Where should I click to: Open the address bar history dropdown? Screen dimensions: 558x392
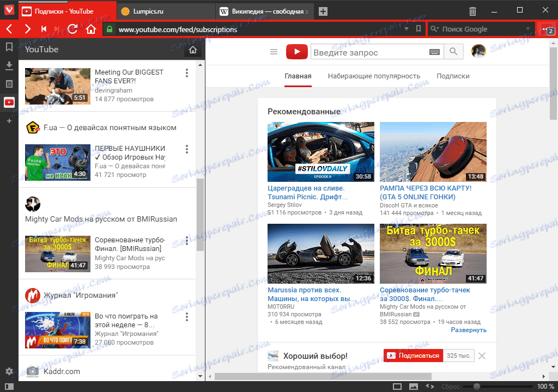[407, 29]
